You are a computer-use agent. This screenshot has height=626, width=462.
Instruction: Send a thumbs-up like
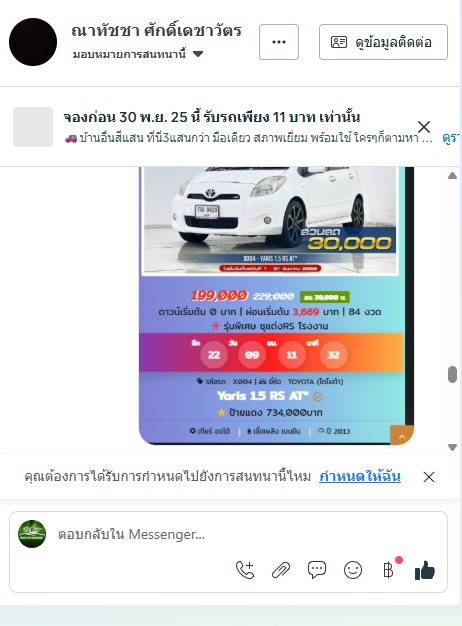coord(425,570)
